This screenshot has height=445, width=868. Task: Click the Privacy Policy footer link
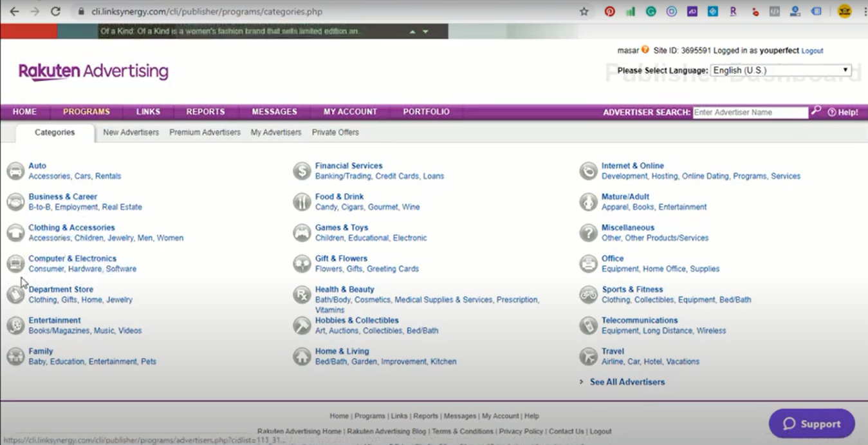tap(521, 431)
